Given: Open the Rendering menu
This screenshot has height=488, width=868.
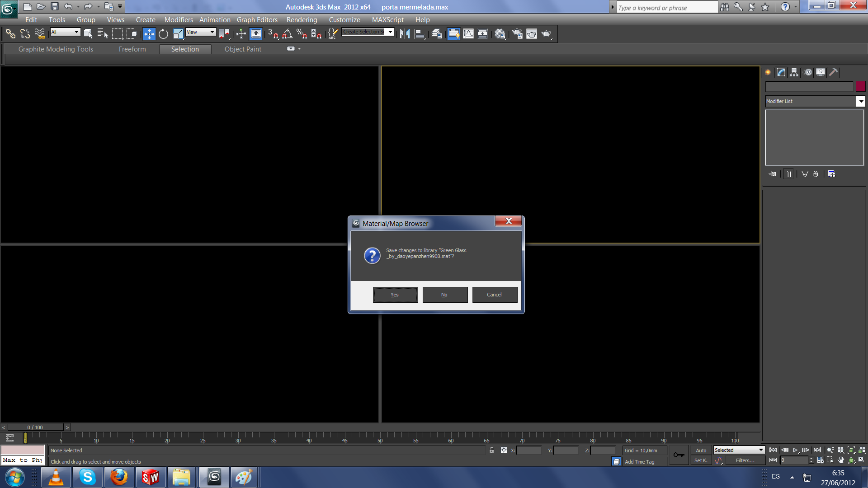Looking at the screenshot, I should (x=302, y=20).
